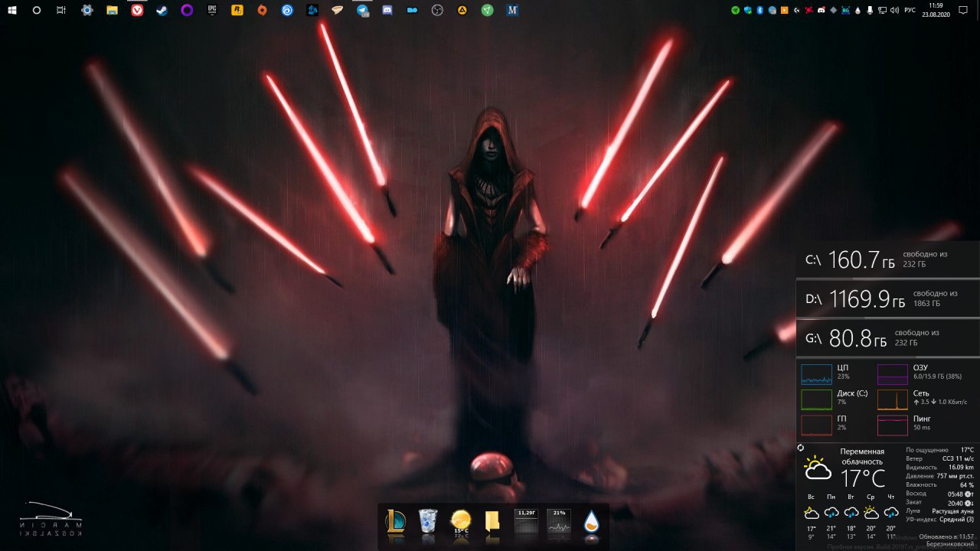980x551 pixels.
Task: Click the green Razer tray icon
Action: pos(735,11)
